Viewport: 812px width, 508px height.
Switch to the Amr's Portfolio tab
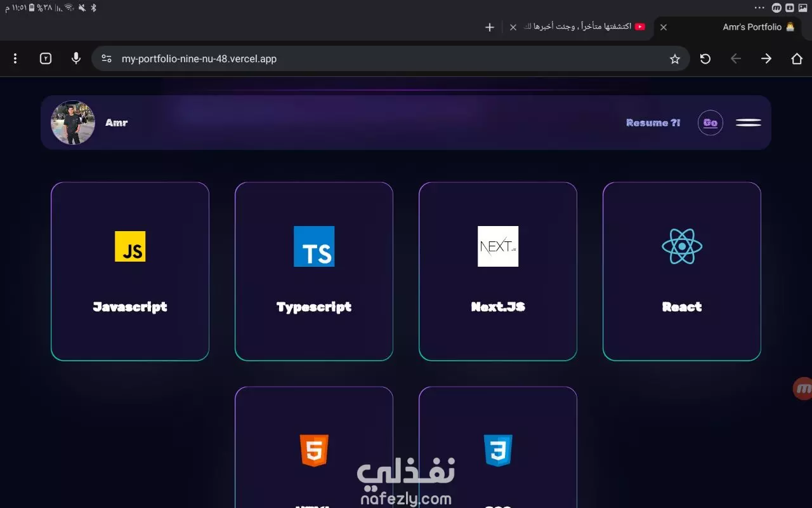point(730,27)
